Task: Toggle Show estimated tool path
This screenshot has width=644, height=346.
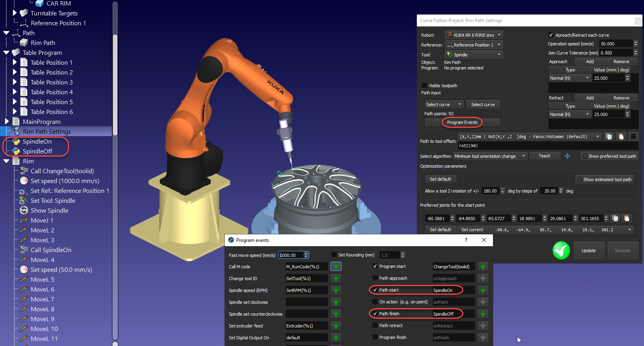Action: (x=605, y=179)
